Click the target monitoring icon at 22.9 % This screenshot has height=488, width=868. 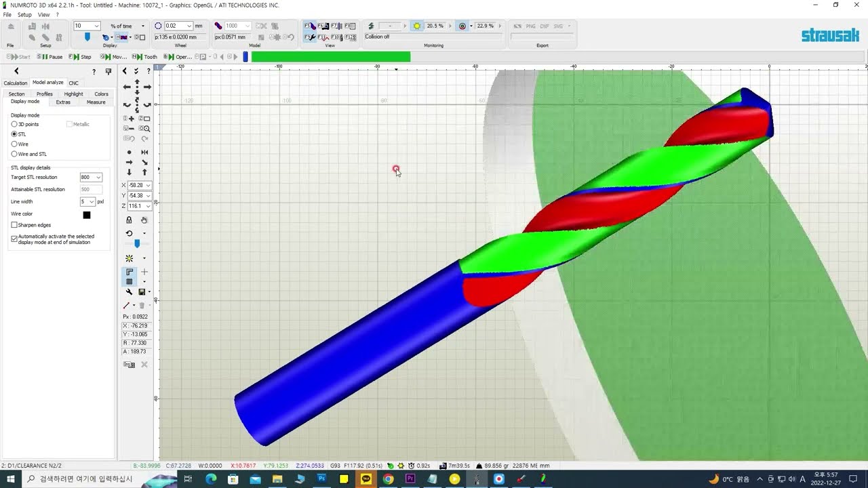pyautogui.click(x=462, y=26)
